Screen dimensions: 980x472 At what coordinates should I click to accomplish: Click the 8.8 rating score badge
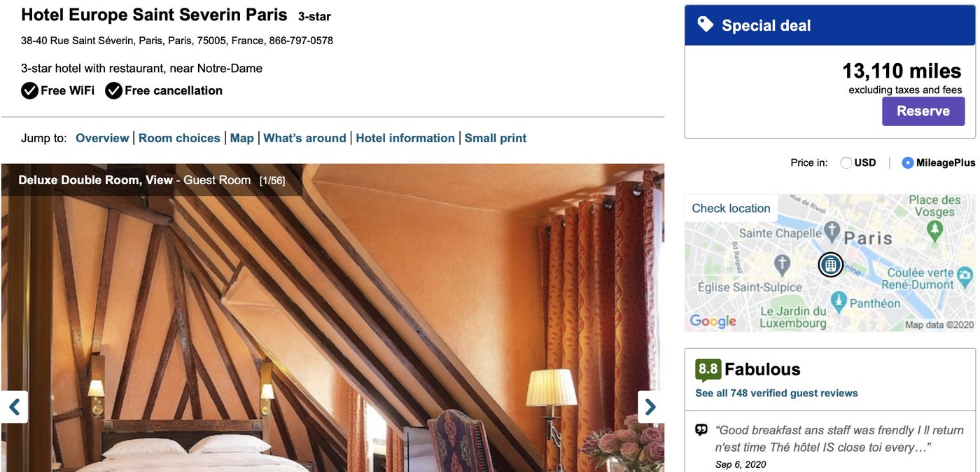click(x=708, y=369)
